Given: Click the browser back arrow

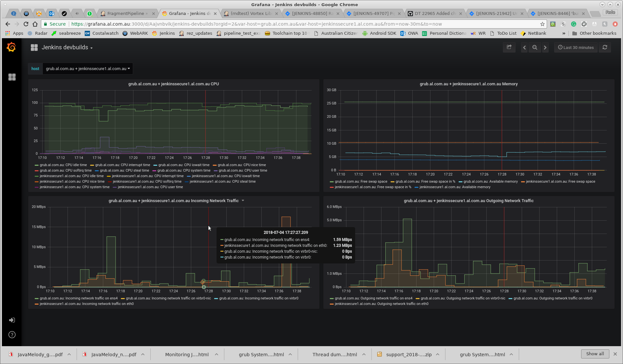Looking at the screenshot, I should 8,24.
